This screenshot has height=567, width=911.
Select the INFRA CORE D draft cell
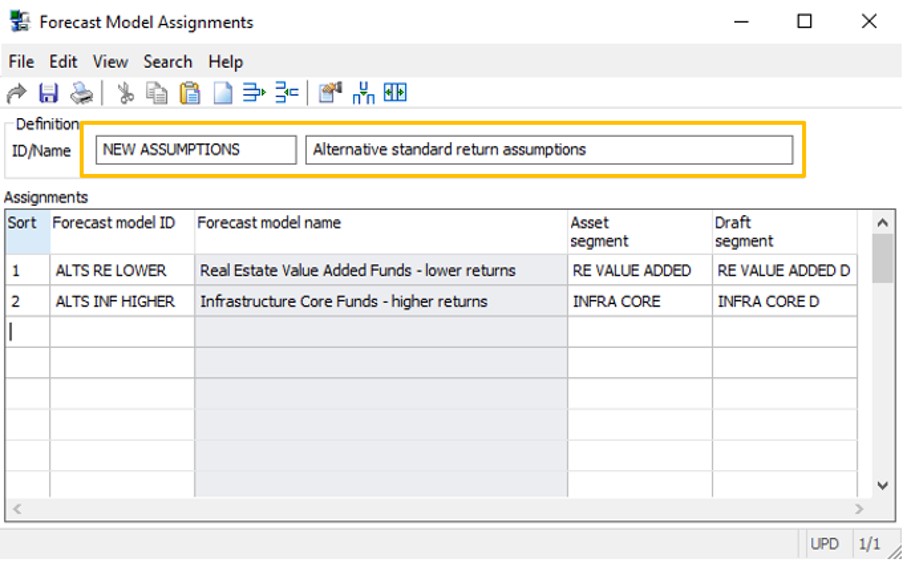pyautogui.click(x=784, y=301)
